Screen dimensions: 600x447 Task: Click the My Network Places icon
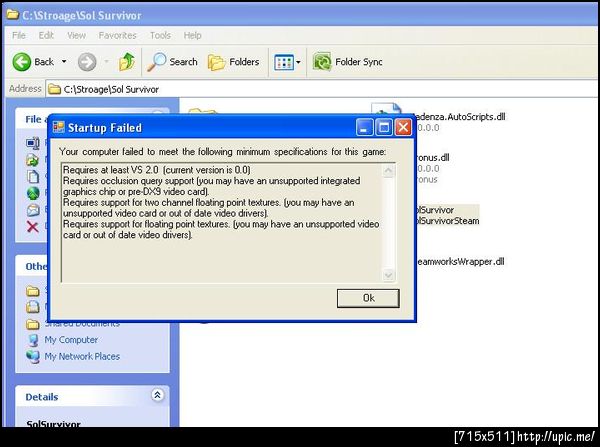point(33,356)
